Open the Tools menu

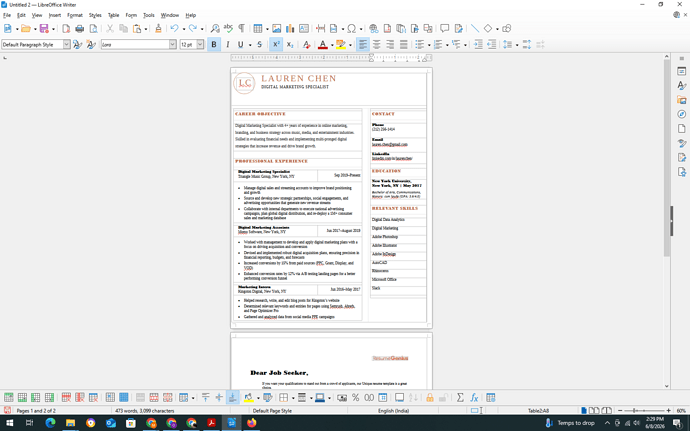(149, 15)
